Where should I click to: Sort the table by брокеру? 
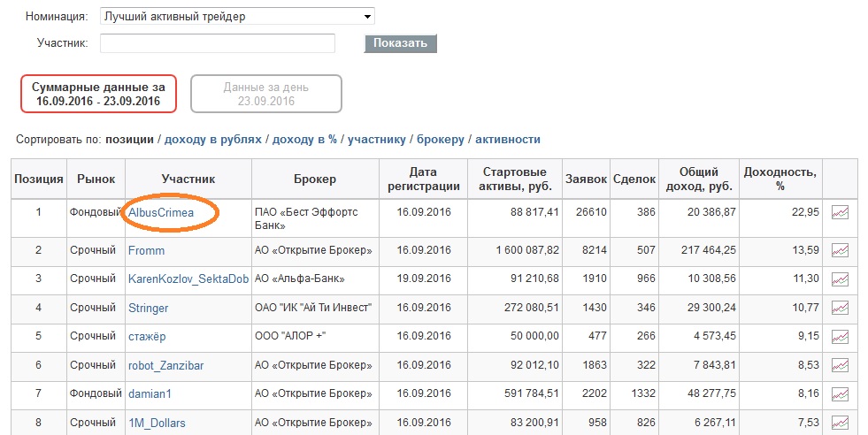(441, 140)
